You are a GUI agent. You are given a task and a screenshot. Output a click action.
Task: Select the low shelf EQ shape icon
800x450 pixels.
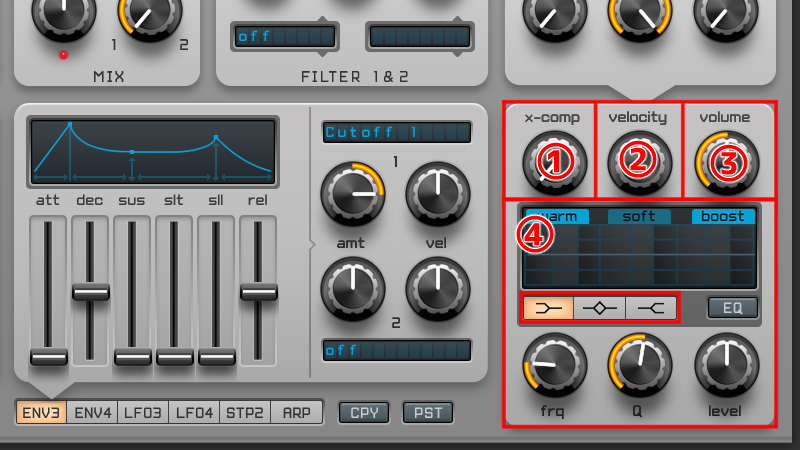(548, 308)
